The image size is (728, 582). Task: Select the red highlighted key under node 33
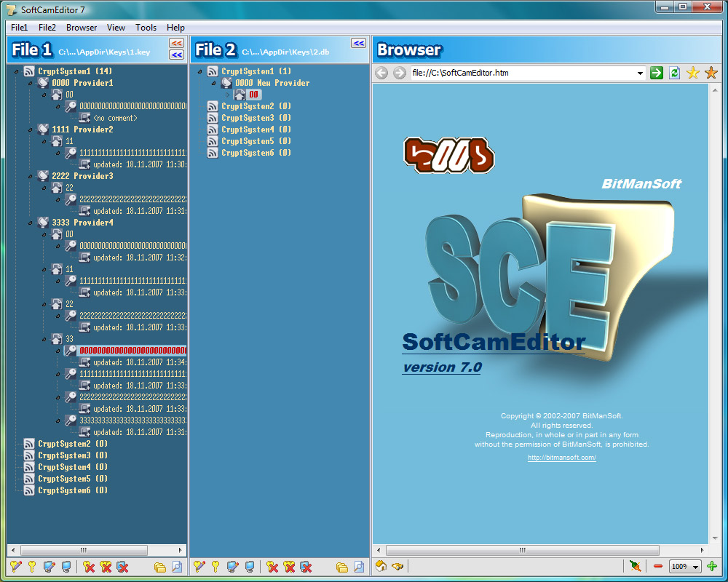[x=132, y=351]
